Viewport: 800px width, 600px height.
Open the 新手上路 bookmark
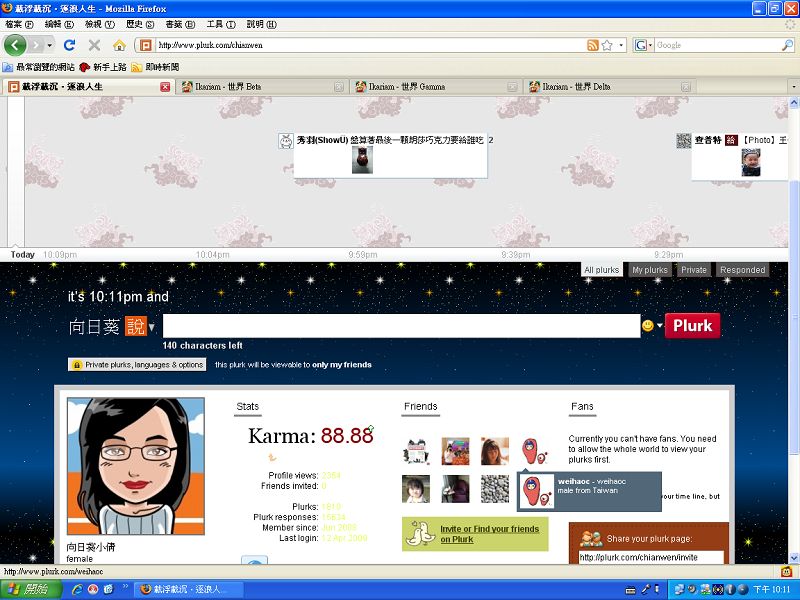(103, 67)
